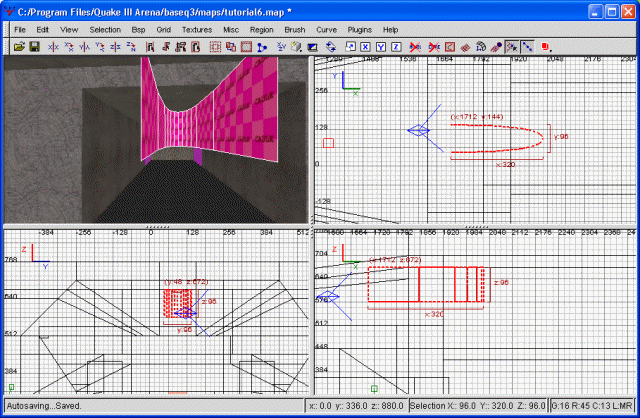This screenshot has width=640, height=418.
Task: Click the Save floppy disk icon
Action: coord(34,47)
